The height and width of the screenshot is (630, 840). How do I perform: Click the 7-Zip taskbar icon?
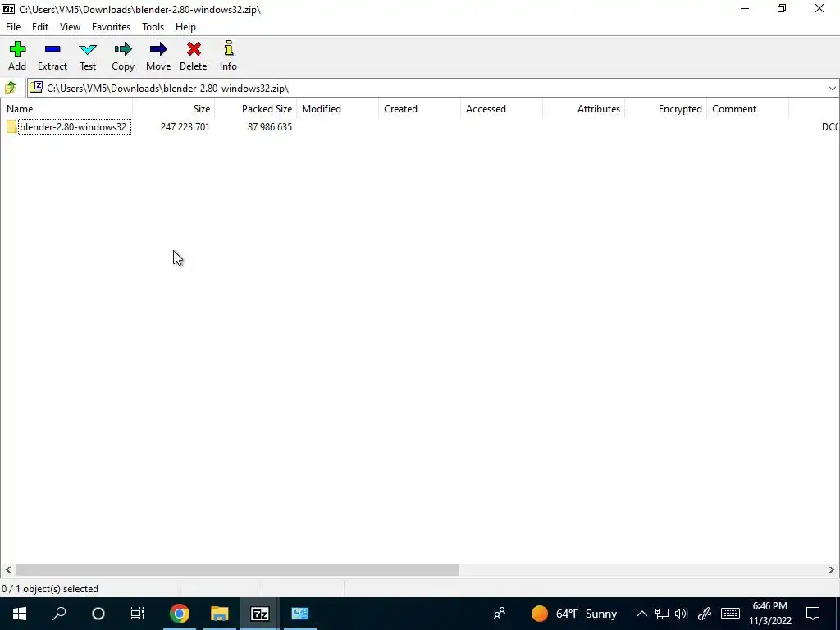pyautogui.click(x=259, y=614)
